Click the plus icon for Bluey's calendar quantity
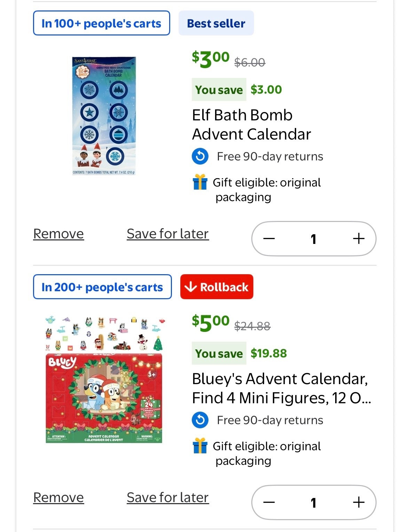 (358, 502)
